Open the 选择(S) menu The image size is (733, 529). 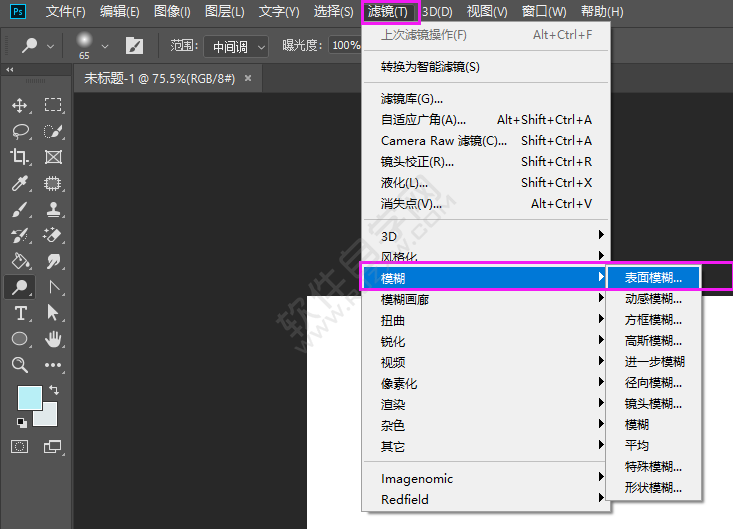(x=333, y=11)
